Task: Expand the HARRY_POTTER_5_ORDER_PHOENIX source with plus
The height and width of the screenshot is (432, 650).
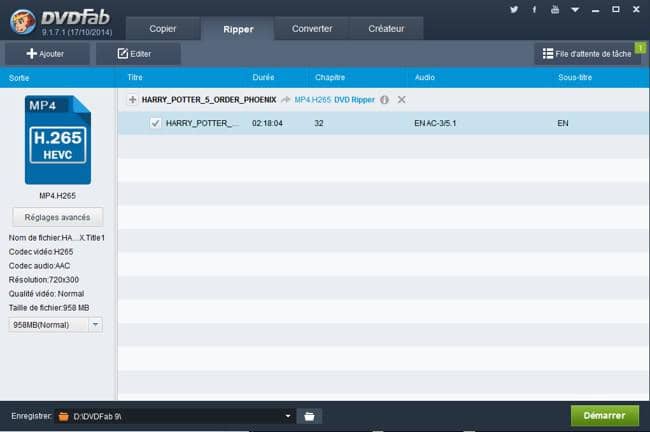Action: click(x=131, y=100)
